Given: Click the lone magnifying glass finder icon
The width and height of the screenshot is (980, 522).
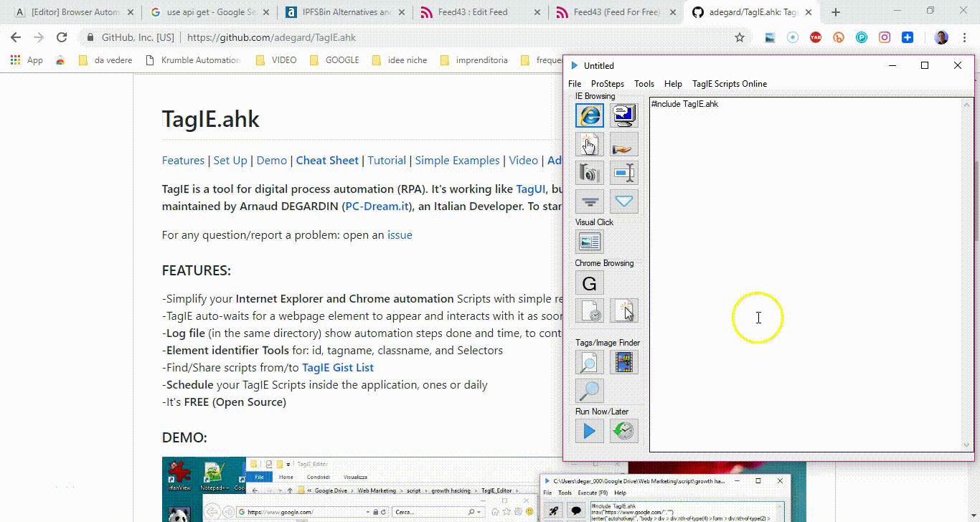Looking at the screenshot, I should click(x=590, y=391).
